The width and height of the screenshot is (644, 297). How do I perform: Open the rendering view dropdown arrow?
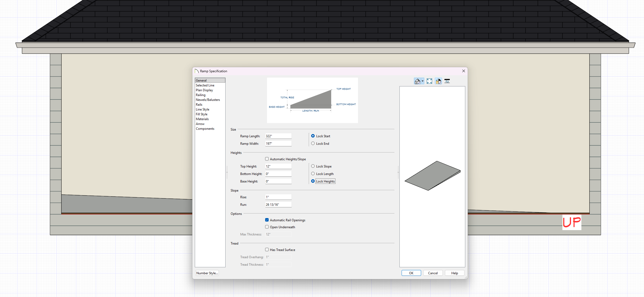pyautogui.click(x=422, y=81)
